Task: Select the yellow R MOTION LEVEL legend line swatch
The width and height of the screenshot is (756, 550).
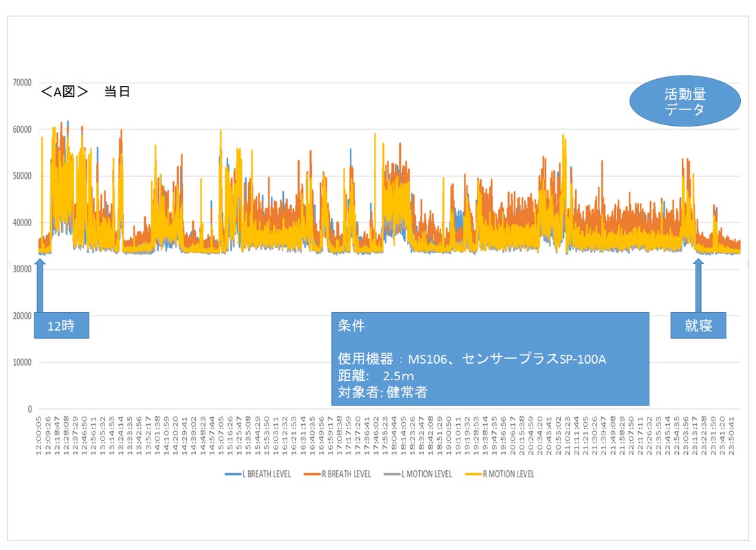Action: 473,474
